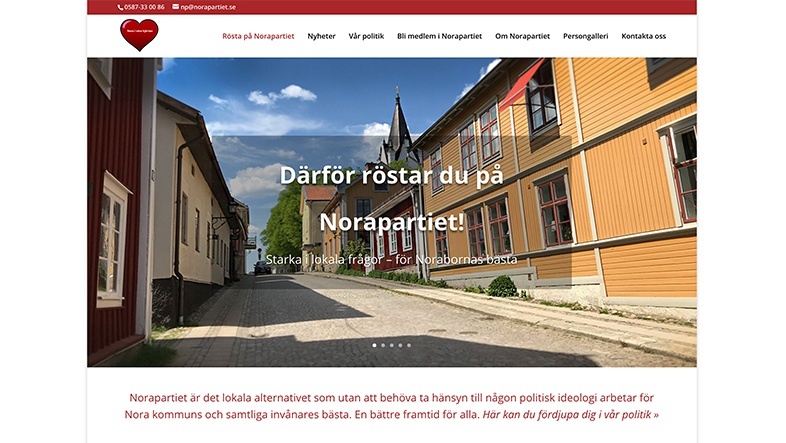Switch to the second slide dot
This screenshot has width=786, height=443.
(383, 345)
